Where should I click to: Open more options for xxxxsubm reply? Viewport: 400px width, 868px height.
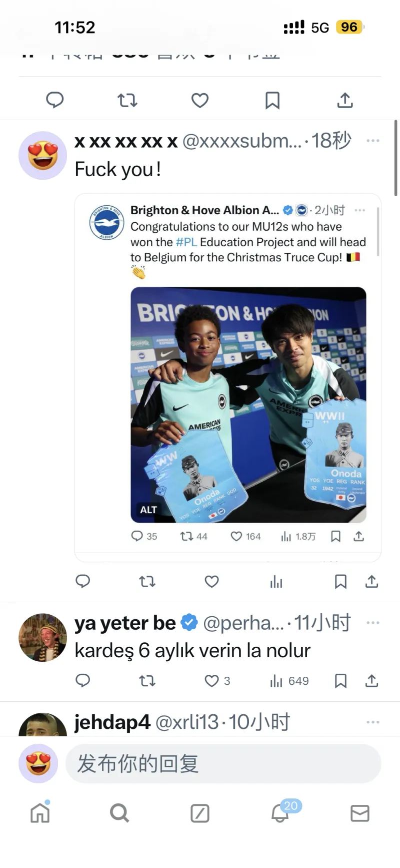click(x=372, y=141)
